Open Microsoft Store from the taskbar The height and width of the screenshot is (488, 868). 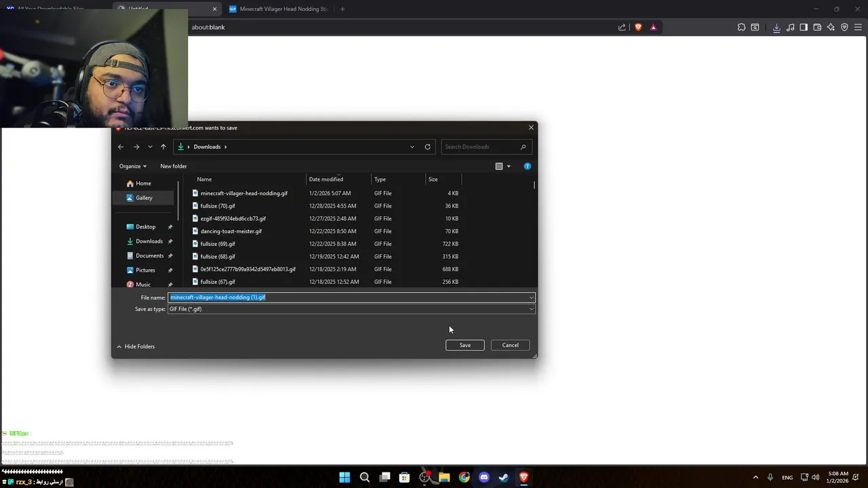coord(404,477)
